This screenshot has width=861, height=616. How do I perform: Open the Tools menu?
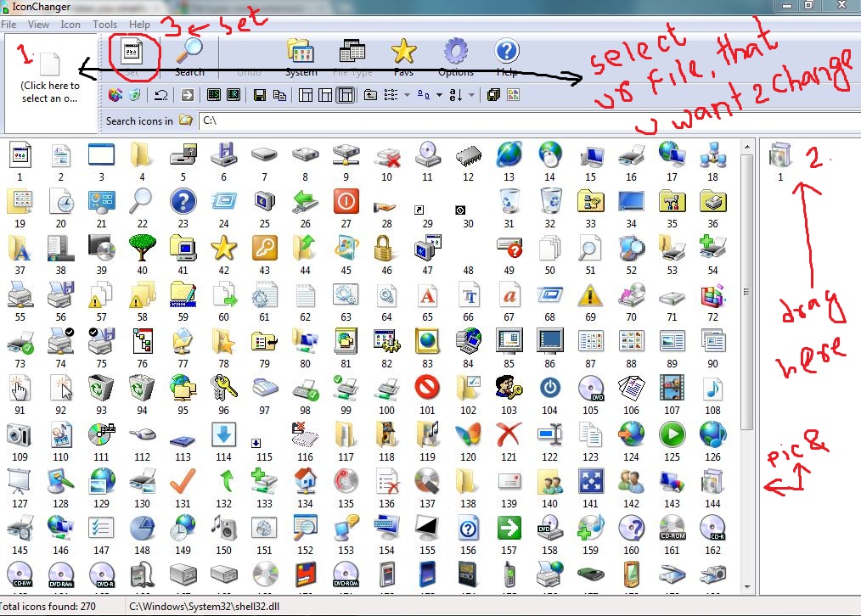pos(104,24)
